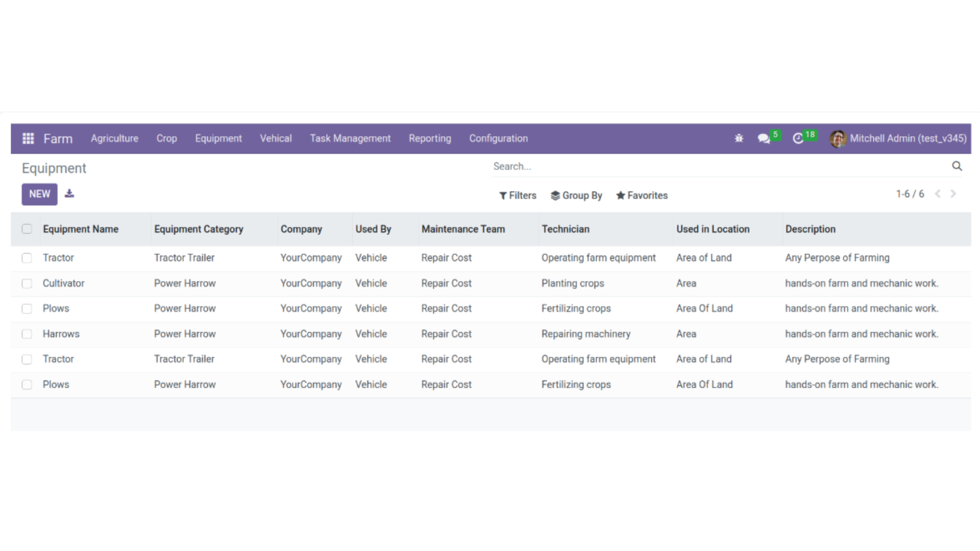The width and height of the screenshot is (980, 551).
Task: Click the search magnifier icon
Action: [957, 166]
